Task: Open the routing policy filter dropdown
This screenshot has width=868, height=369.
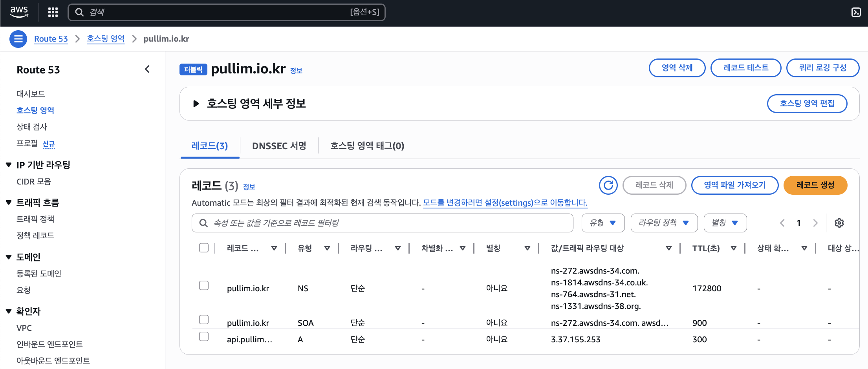Action: [664, 223]
